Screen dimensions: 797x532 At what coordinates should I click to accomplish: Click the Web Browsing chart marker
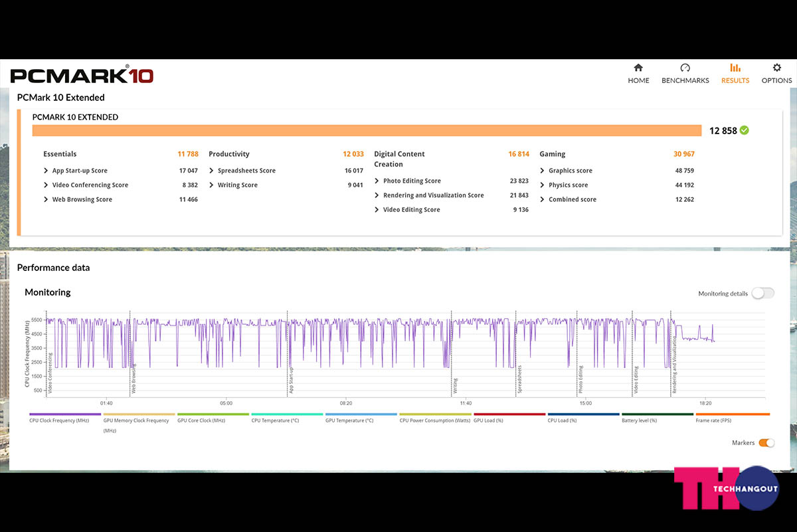point(133,379)
